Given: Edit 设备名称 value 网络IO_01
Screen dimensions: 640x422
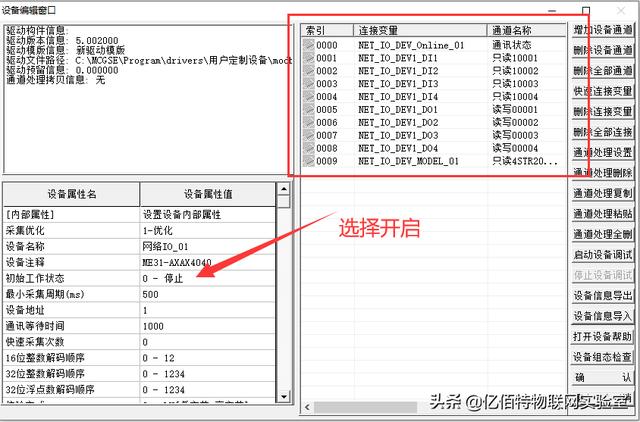Looking at the screenshot, I should (x=208, y=247).
